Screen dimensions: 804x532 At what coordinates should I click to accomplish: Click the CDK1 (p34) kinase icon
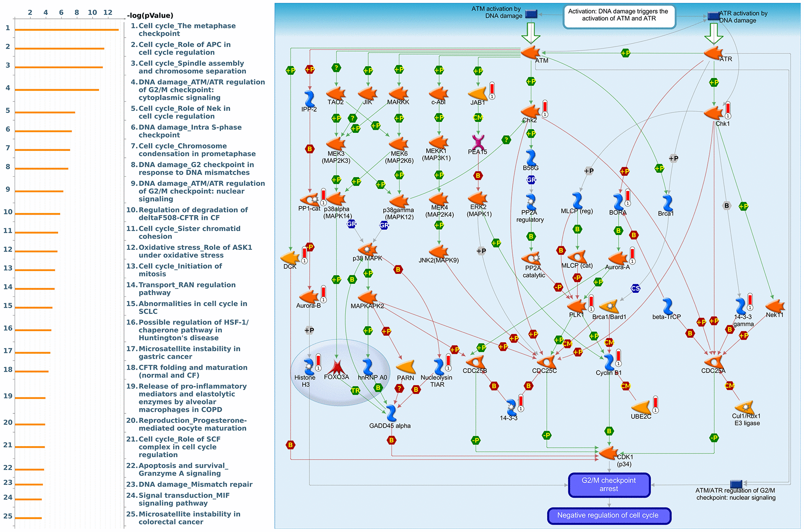pos(608,453)
